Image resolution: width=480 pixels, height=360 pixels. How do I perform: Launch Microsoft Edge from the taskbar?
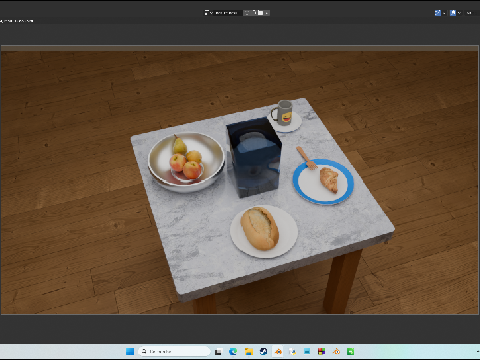pos(233,351)
